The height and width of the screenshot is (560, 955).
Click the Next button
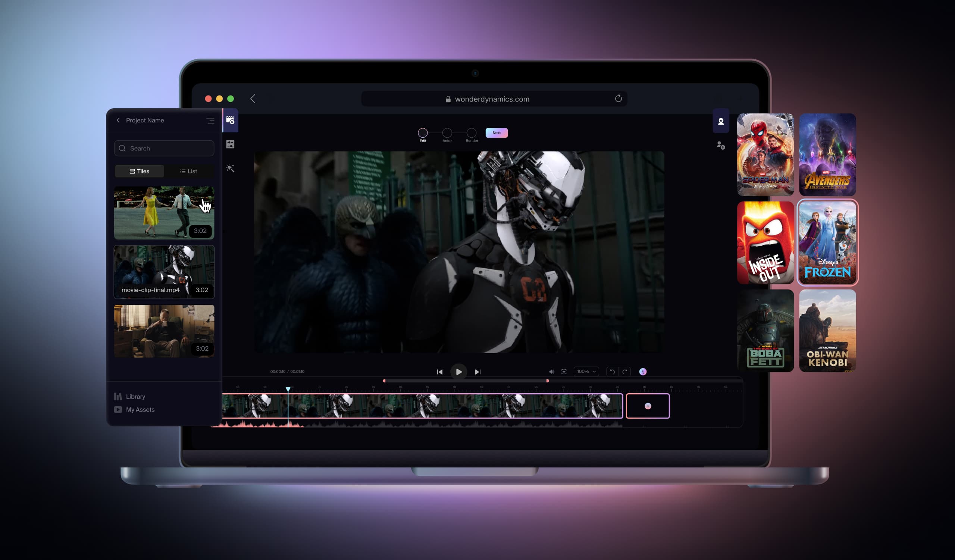click(497, 132)
